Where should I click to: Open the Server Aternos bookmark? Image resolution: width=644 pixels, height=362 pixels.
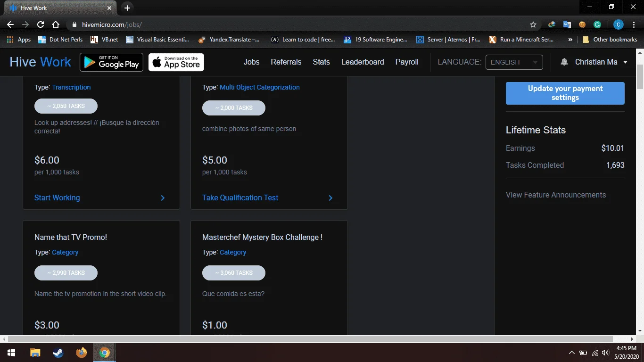click(448, 40)
